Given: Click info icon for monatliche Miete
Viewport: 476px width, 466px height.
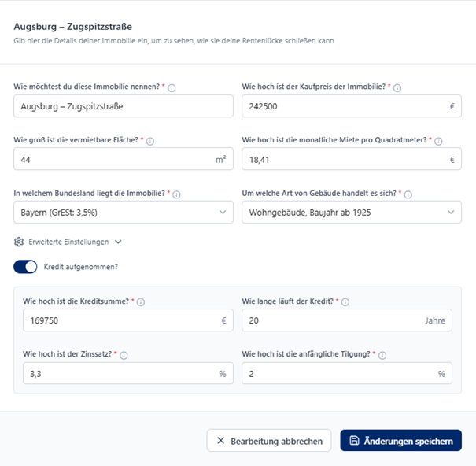Looking at the screenshot, I should 438,142.
